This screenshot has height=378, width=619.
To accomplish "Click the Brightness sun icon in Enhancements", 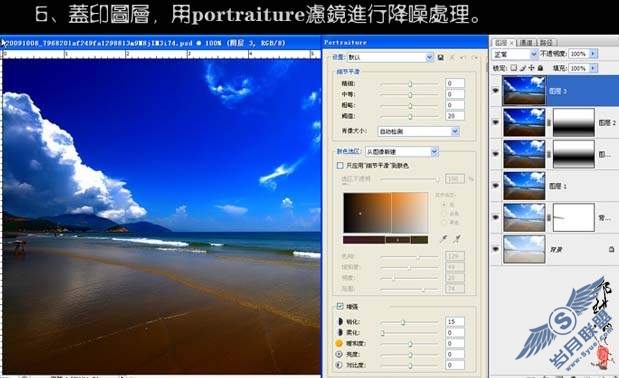I will click(339, 354).
